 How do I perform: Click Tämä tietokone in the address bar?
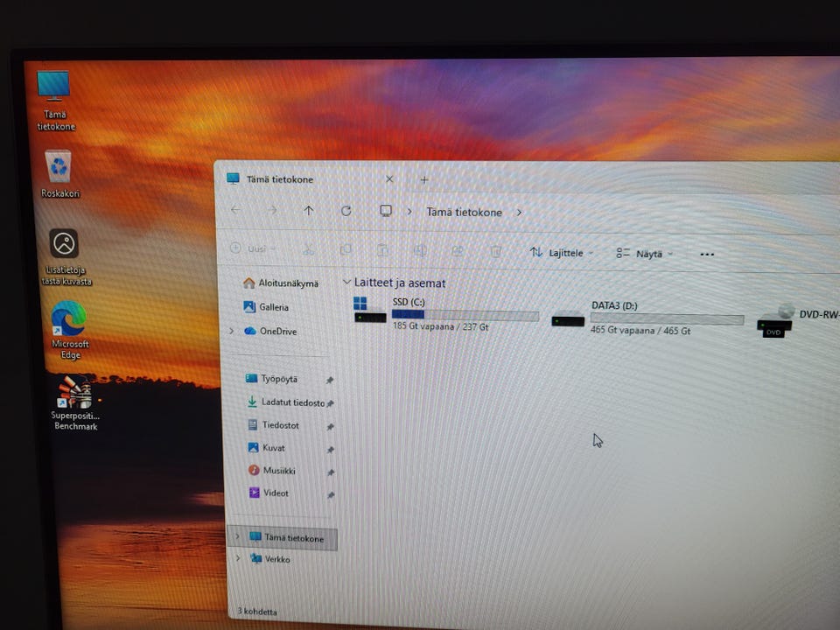[x=464, y=212]
